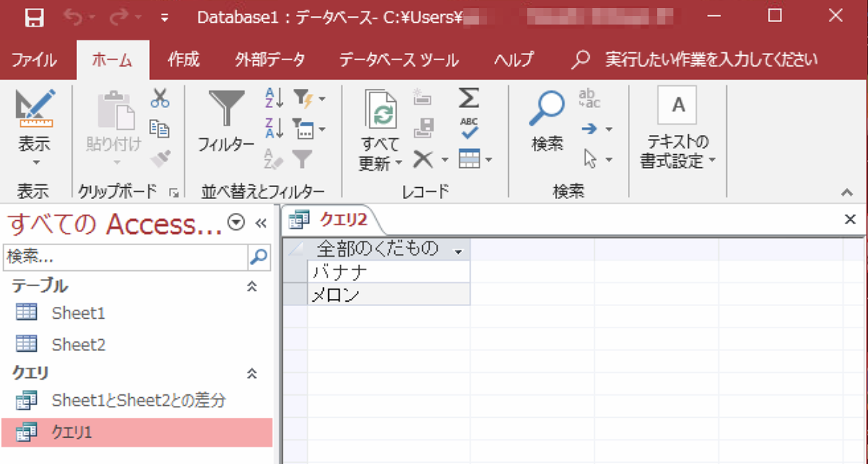This screenshot has height=464, width=868.
Task: Open the 外部データ tab
Action: [x=270, y=59]
